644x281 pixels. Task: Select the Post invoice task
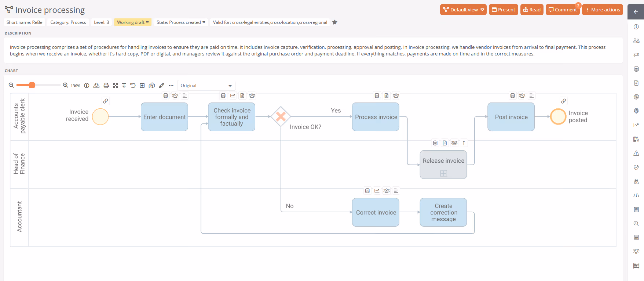[x=511, y=117]
